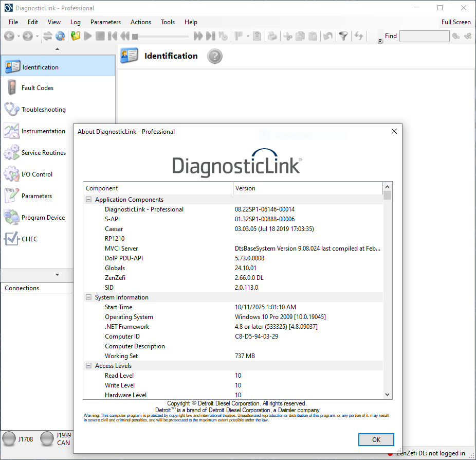Click the Full Screen button

(x=456, y=22)
